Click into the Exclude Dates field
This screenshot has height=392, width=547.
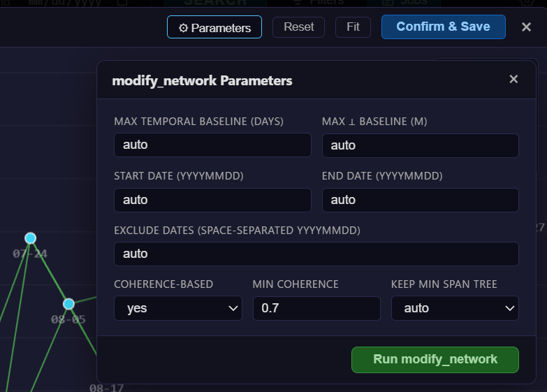pos(316,254)
